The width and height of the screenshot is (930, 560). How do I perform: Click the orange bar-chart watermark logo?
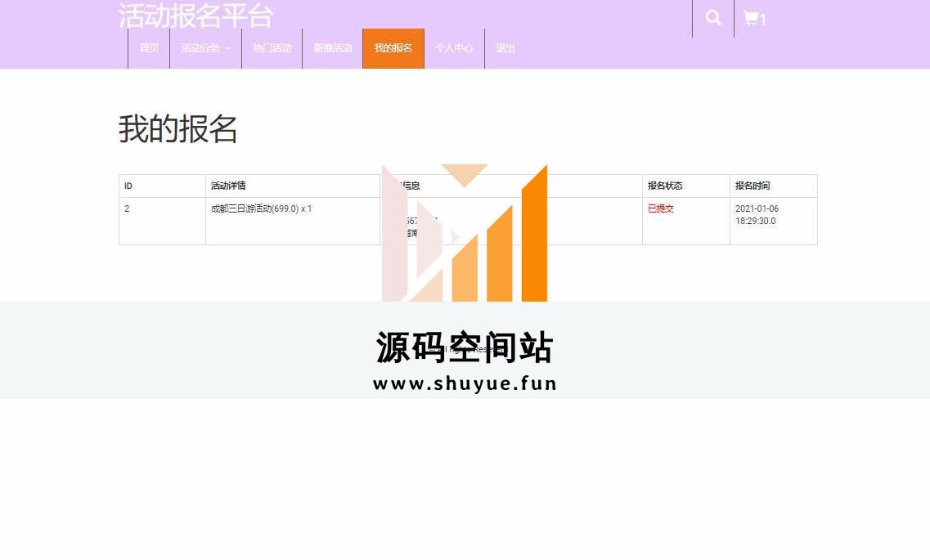465,233
